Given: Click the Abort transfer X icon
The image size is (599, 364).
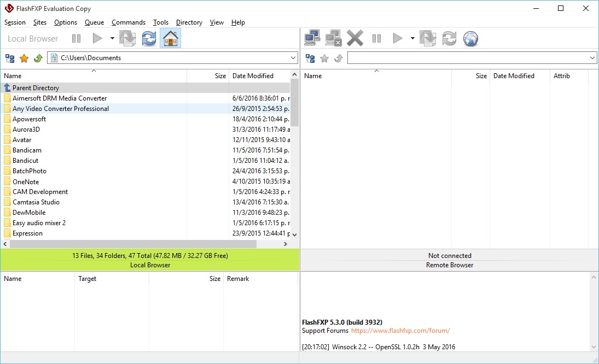Looking at the screenshot, I should coord(355,38).
